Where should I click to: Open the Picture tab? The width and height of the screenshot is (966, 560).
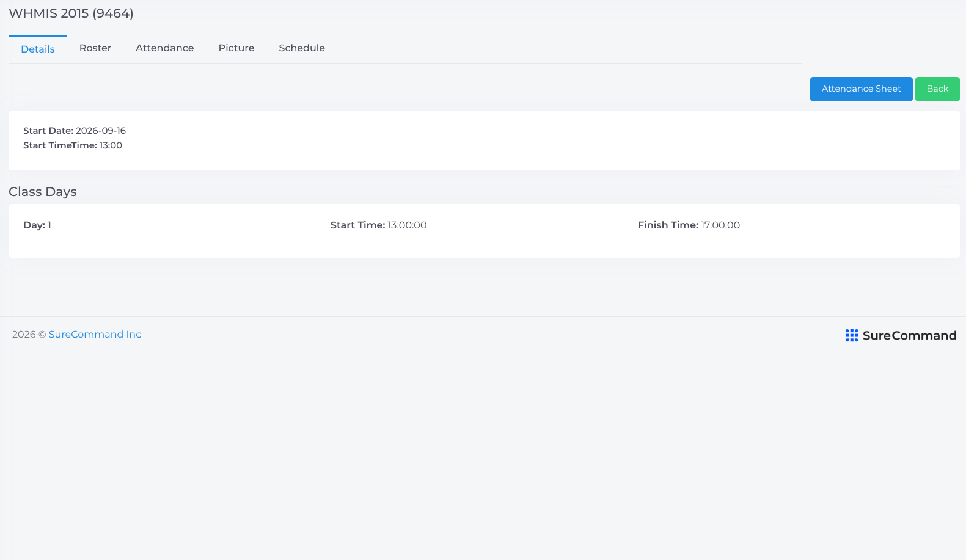pos(236,48)
